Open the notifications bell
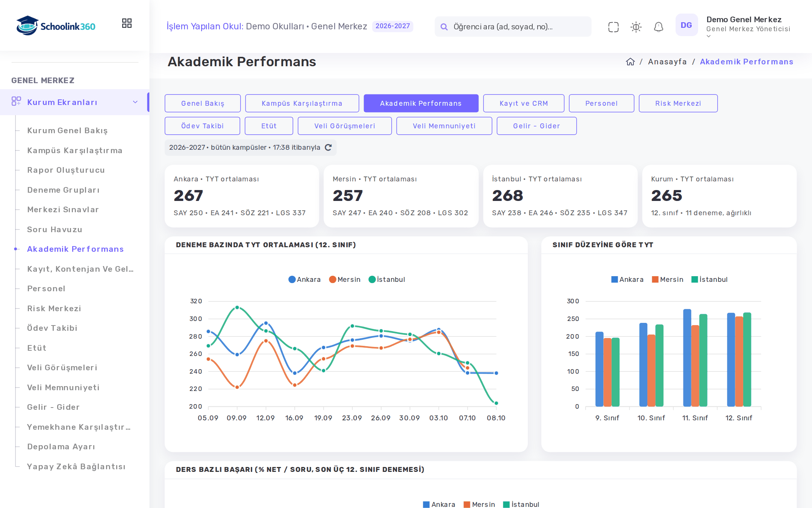The image size is (812, 508). point(658,27)
